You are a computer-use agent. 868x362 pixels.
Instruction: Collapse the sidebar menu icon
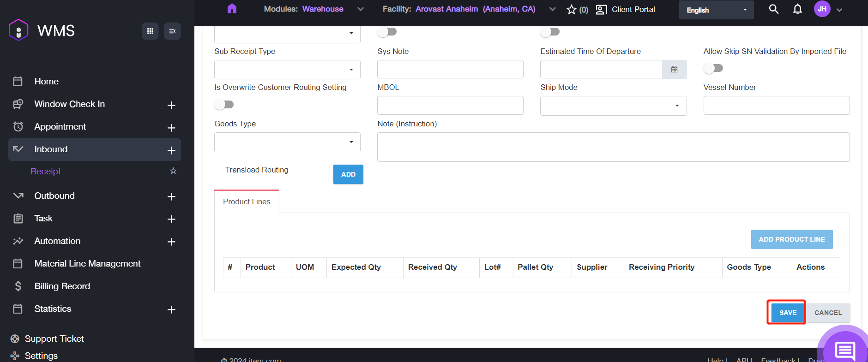[172, 31]
